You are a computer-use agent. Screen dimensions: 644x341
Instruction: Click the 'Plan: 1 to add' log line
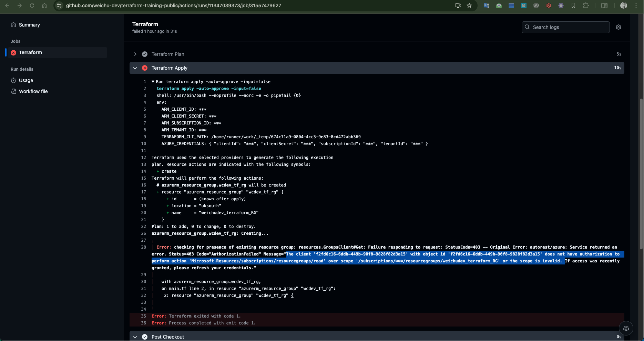204,227
